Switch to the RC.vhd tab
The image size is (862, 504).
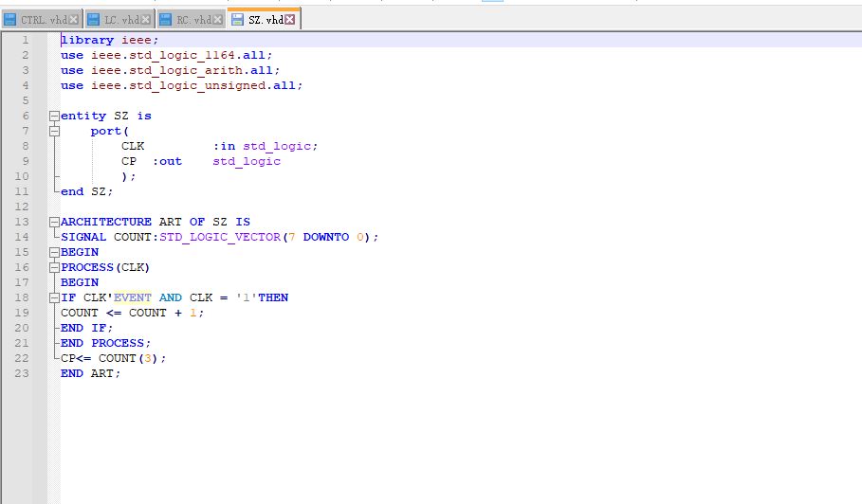point(192,20)
